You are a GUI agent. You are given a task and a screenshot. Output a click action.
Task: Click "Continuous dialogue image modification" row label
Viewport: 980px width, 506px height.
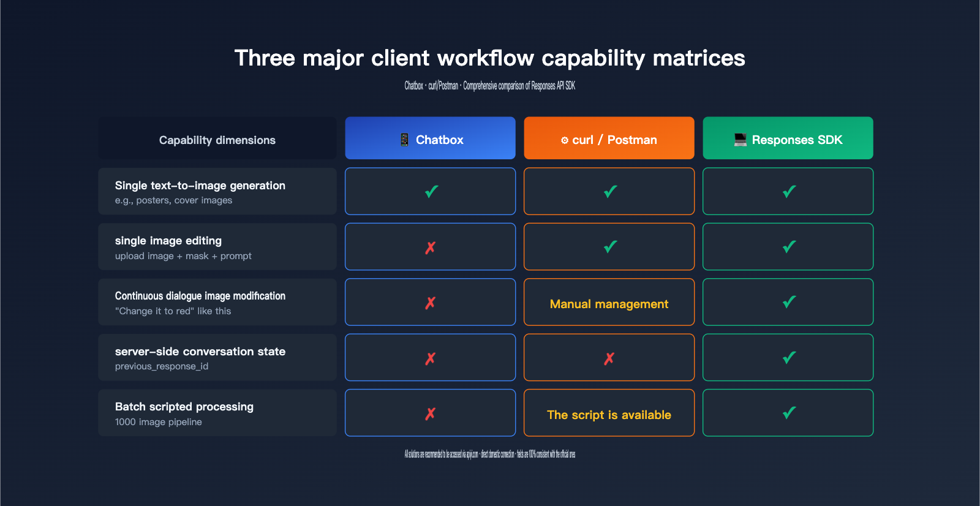pos(200,296)
